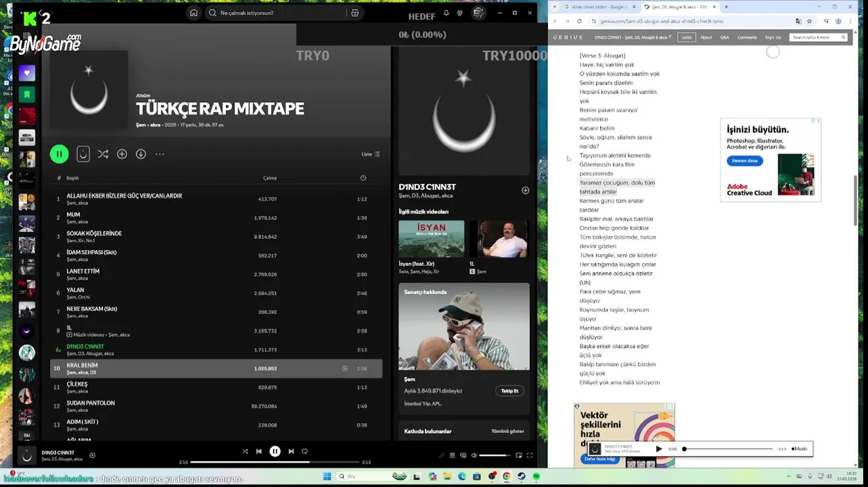Click Sign Up on Genius

(773, 37)
